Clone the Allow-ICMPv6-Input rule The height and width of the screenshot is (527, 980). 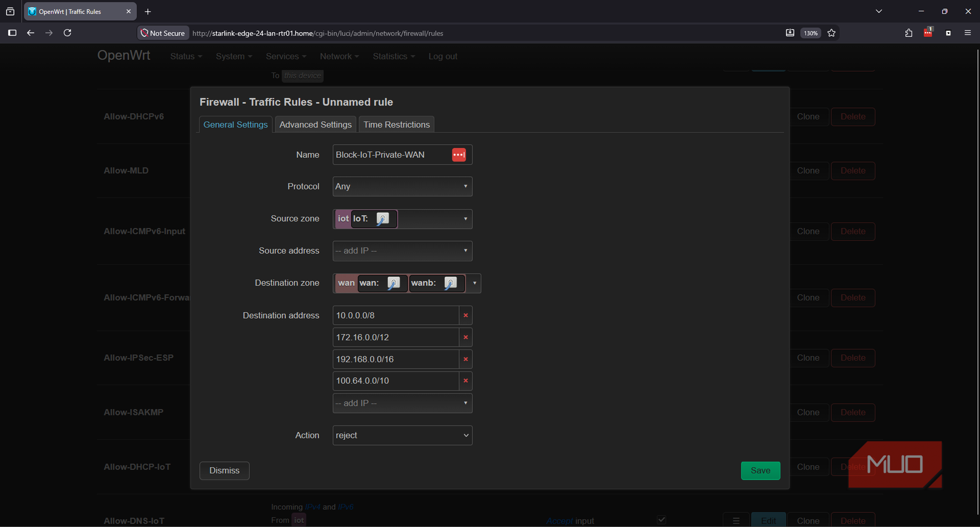pyautogui.click(x=808, y=231)
